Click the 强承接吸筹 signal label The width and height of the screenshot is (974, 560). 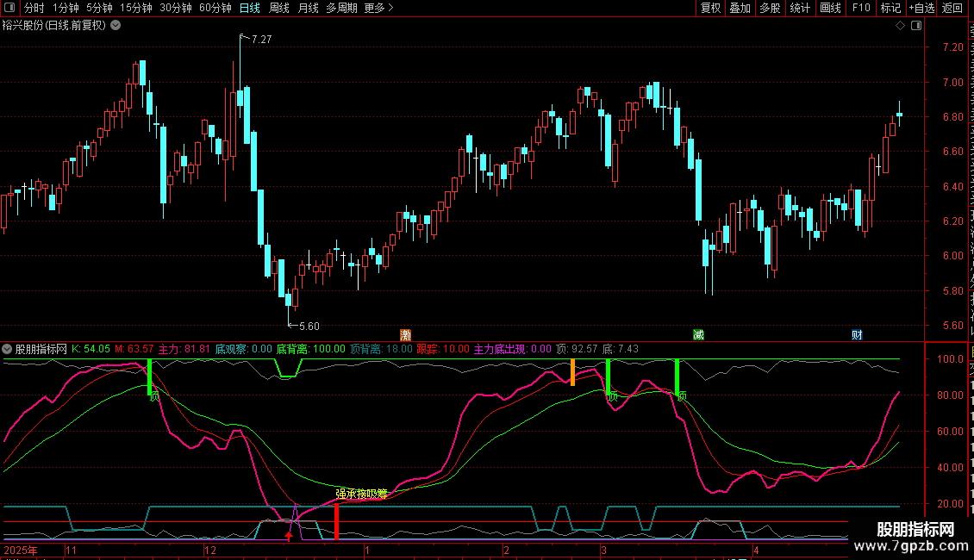click(361, 494)
